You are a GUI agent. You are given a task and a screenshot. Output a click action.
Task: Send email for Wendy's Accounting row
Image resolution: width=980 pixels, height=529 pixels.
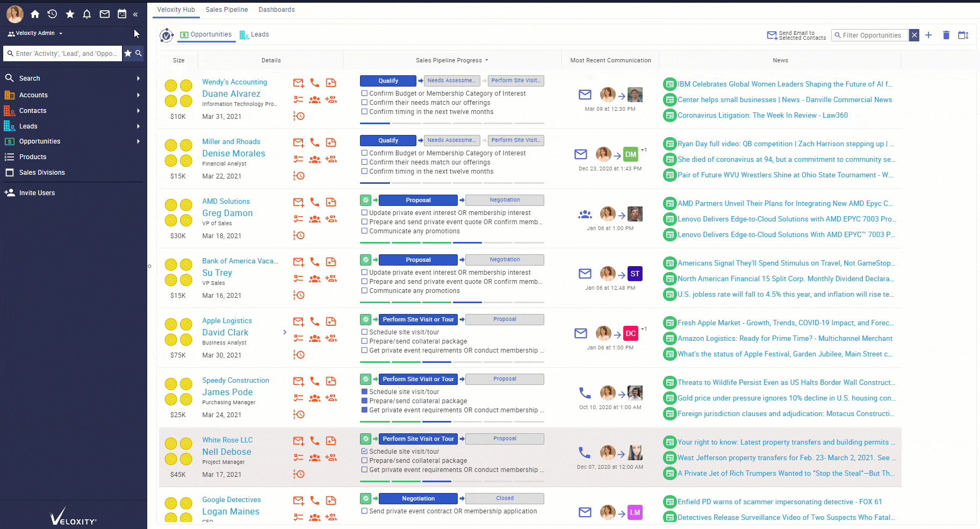(x=299, y=83)
